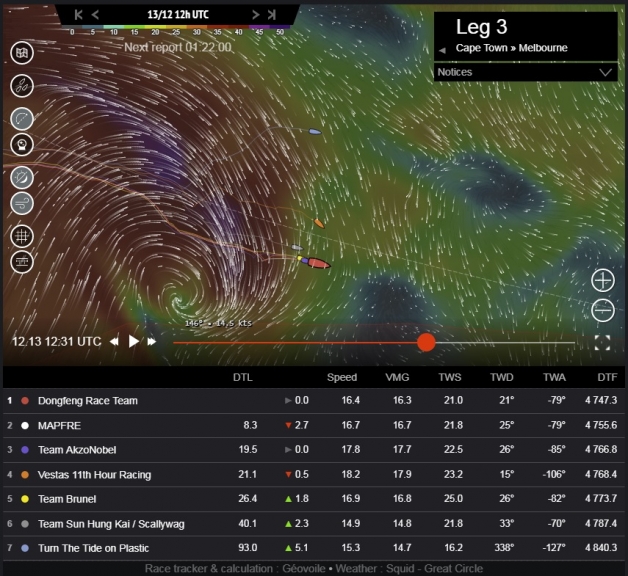Expand the Notices dropdown
The width and height of the screenshot is (628, 576).
tap(525, 73)
